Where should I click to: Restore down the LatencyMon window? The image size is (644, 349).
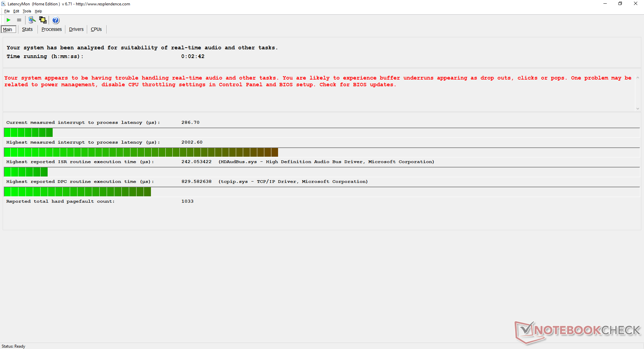tap(620, 4)
